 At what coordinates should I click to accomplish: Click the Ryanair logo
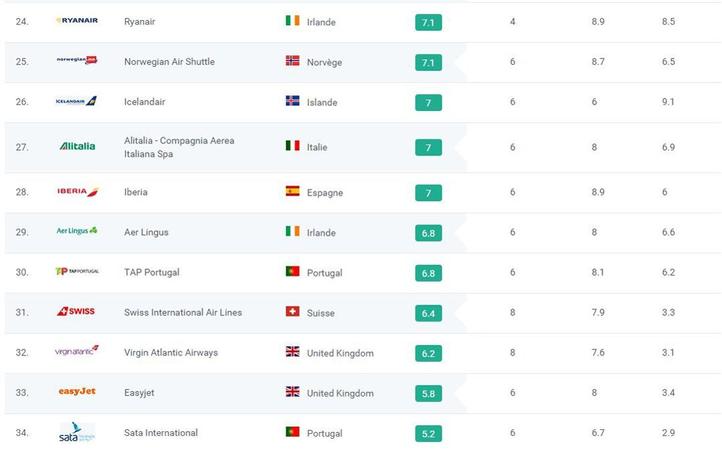click(x=77, y=21)
